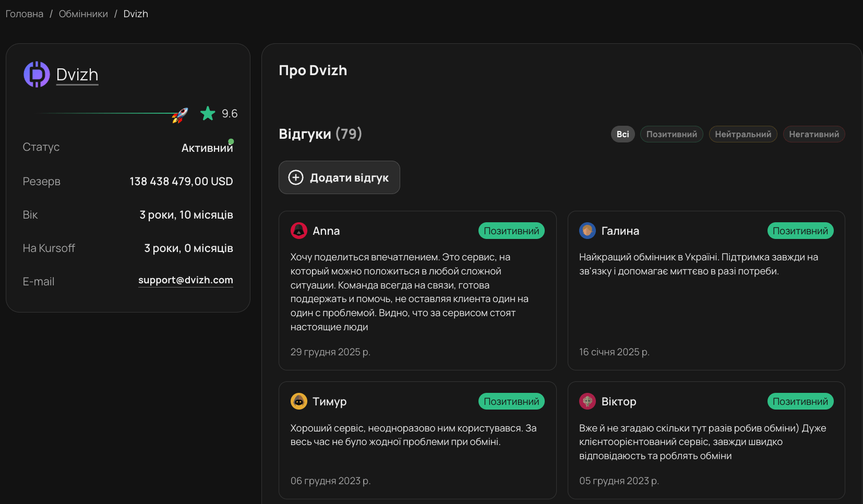The width and height of the screenshot is (863, 504).
Task: Click the rocket icon on rating bar
Action: tap(179, 115)
